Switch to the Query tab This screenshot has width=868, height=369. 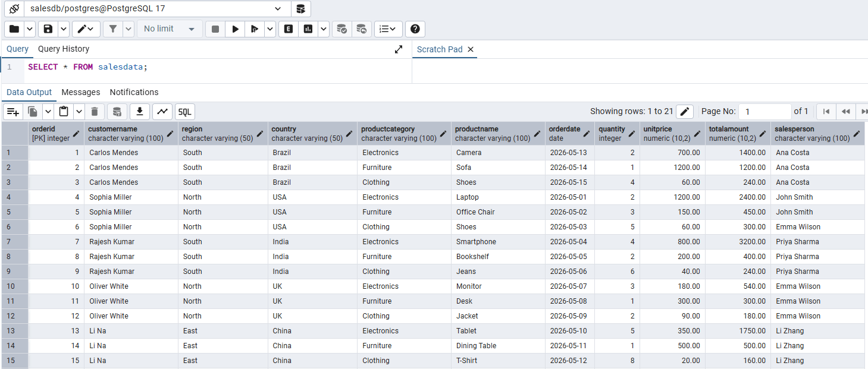point(17,49)
